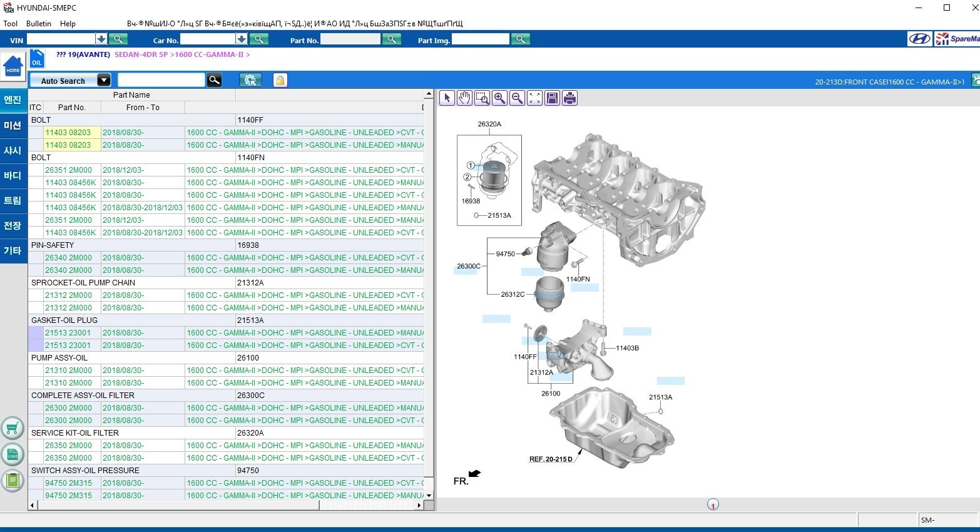Run the Part No. search magnifier button
Screen dimensions: 980x532
pos(391,39)
